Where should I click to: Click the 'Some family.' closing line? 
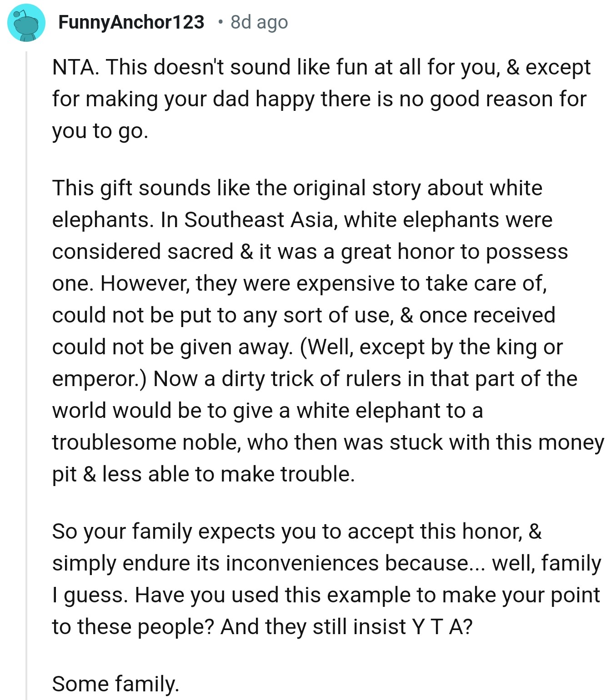pyautogui.click(x=115, y=684)
